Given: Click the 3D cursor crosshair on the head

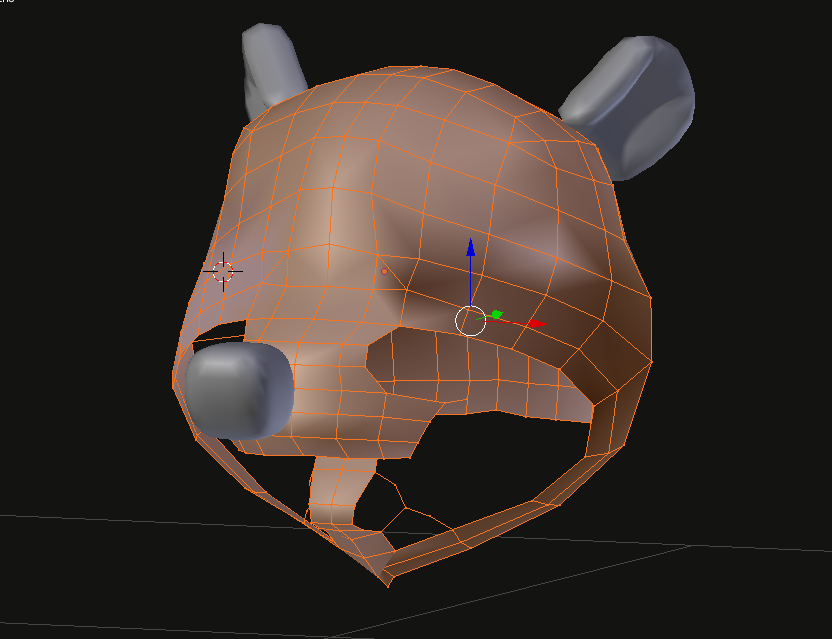Looking at the screenshot, I should tap(223, 272).
